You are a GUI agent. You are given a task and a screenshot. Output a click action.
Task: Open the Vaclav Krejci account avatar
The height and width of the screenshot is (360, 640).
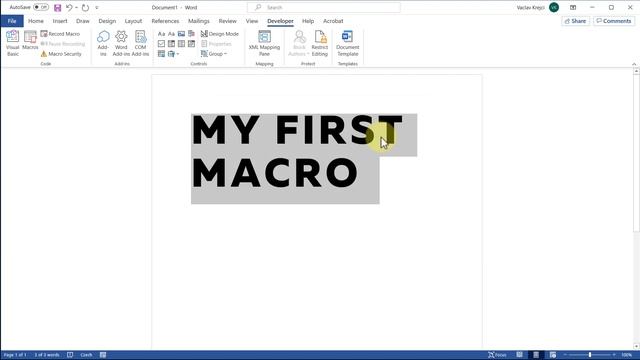554,7
